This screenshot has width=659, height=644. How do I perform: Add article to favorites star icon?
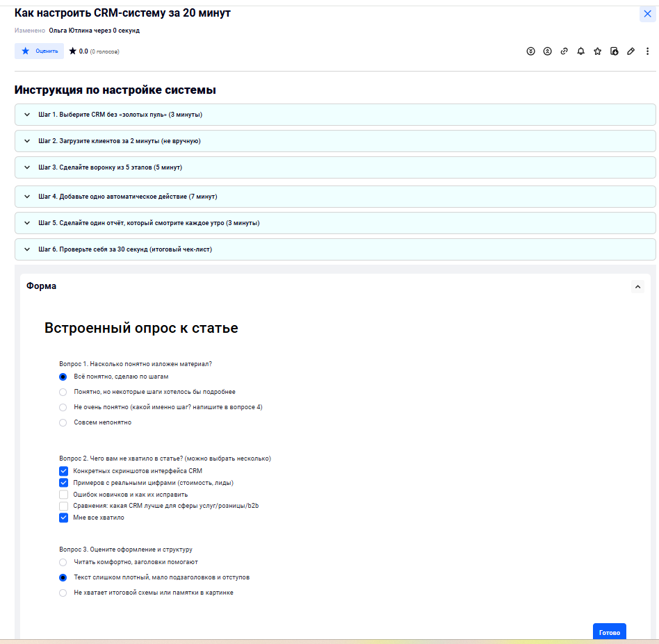point(597,51)
